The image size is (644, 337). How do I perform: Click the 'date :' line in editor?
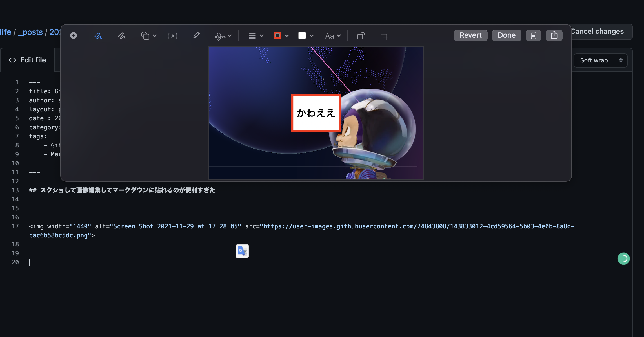(45, 118)
